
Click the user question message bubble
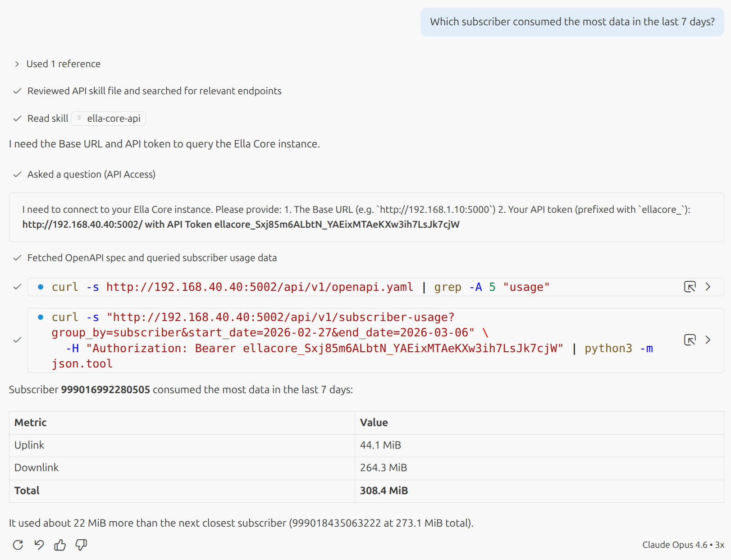click(572, 22)
